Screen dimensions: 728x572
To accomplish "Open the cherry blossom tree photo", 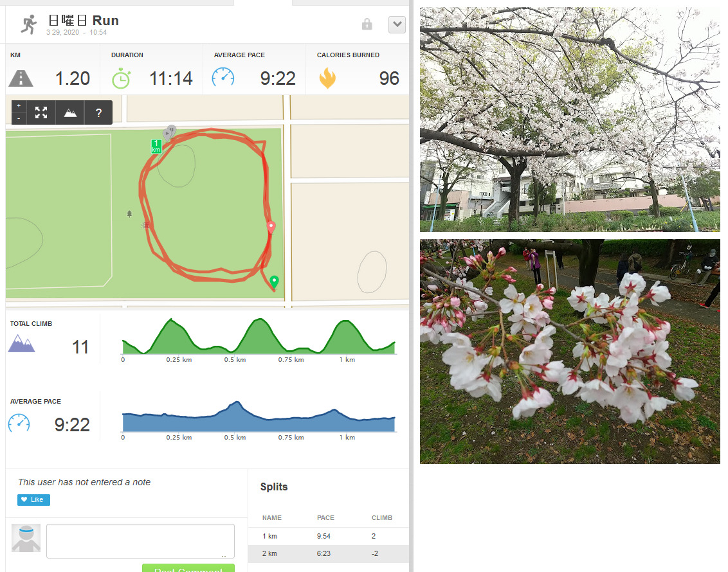I will [x=570, y=120].
